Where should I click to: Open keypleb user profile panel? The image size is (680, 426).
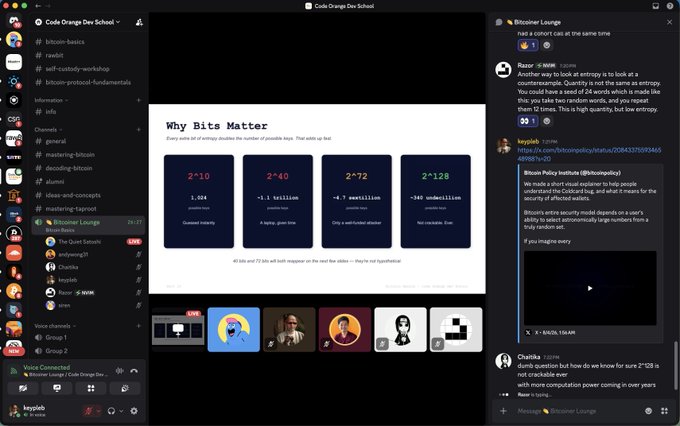pyautogui.click(x=34, y=410)
